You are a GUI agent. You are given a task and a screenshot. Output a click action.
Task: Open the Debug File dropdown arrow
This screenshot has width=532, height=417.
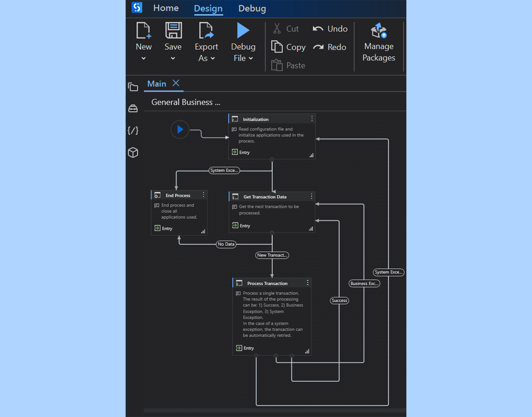point(251,58)
